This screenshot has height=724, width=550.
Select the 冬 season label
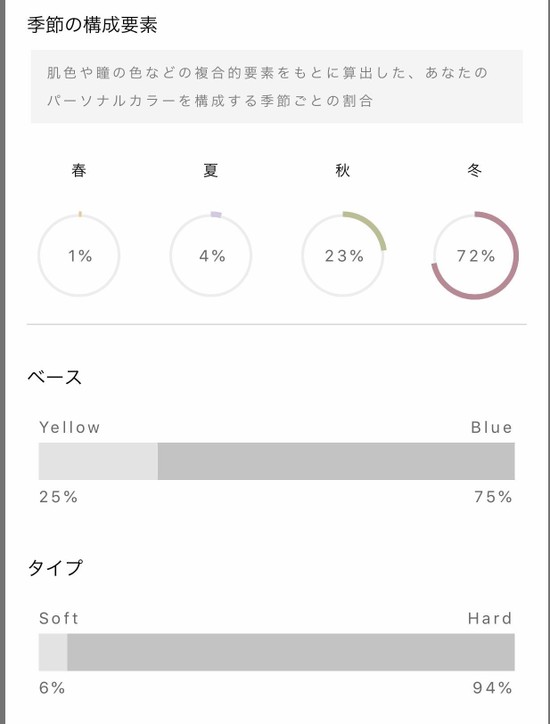(475, 170)
